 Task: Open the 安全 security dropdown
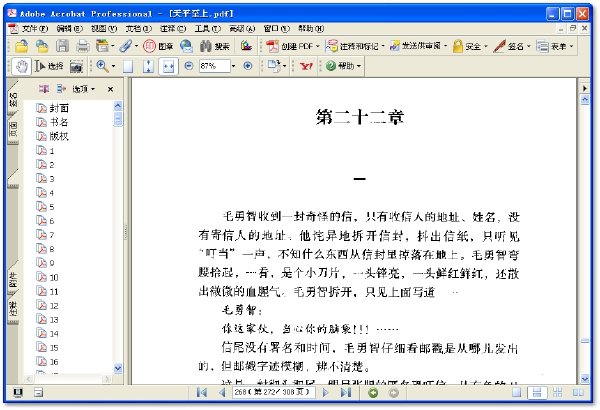(x=470, y=46)
